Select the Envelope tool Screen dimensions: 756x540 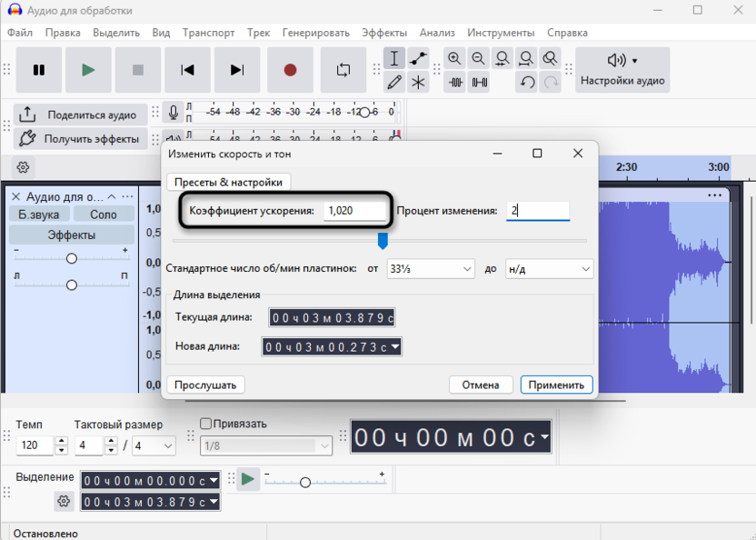tap(418, 59)
